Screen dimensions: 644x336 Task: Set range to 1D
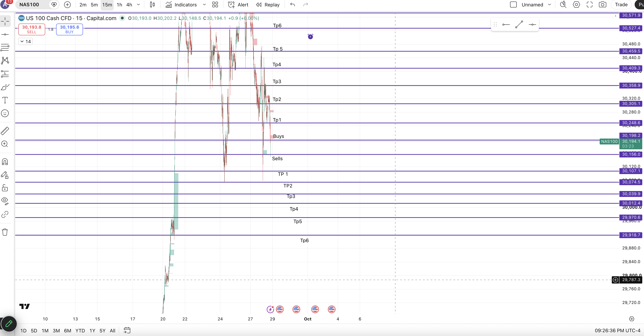pos(24,330)
